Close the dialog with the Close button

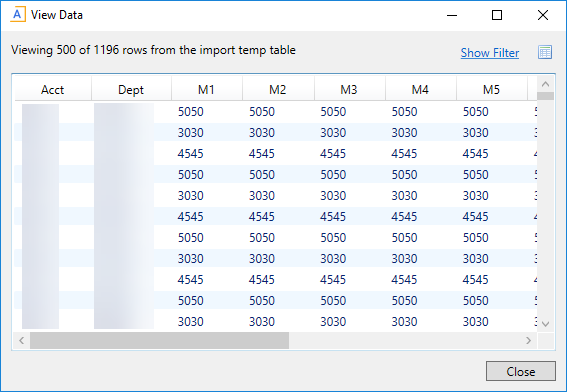[x=521, y=371]
